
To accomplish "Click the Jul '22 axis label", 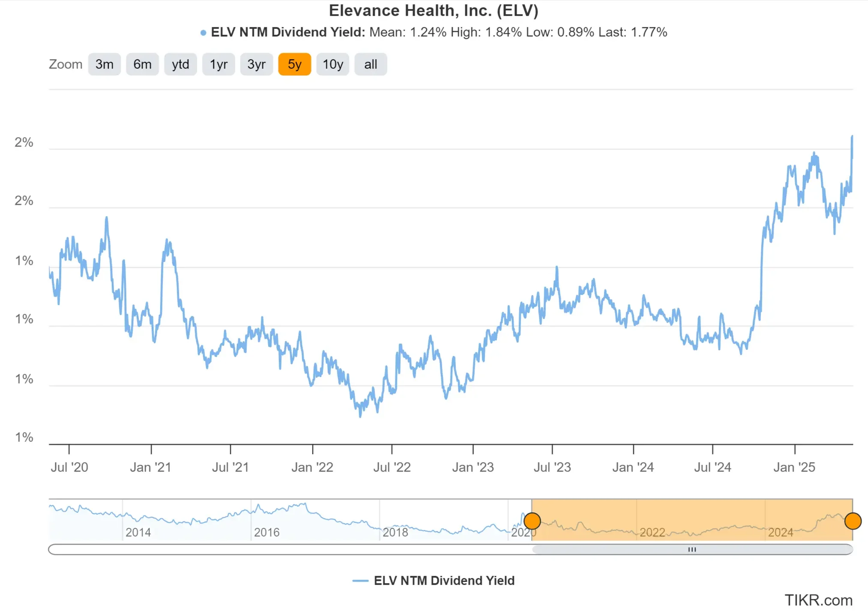I will click(392, 467).
